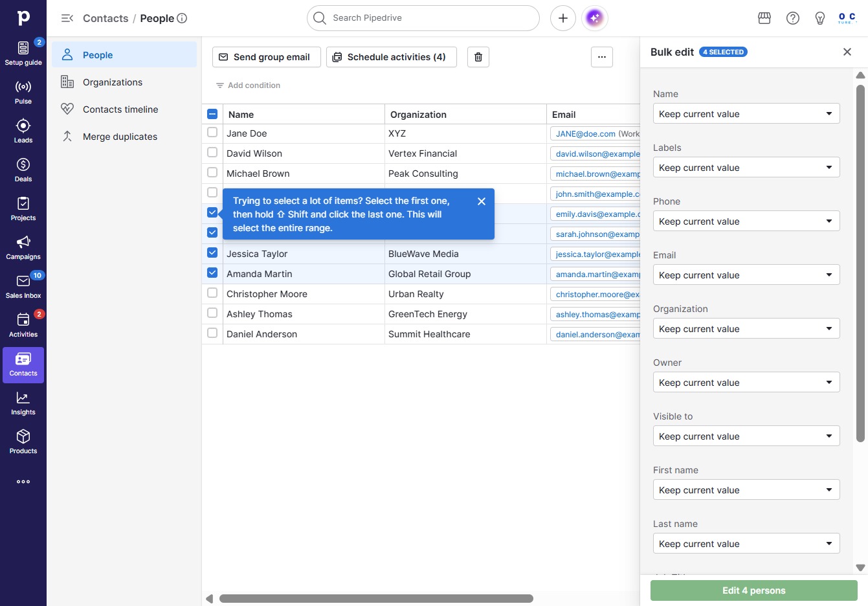Dismiss the shift-select tip popup
Image resolution: width=868 pixels, height=606 pixels.
tap(482, 201)
